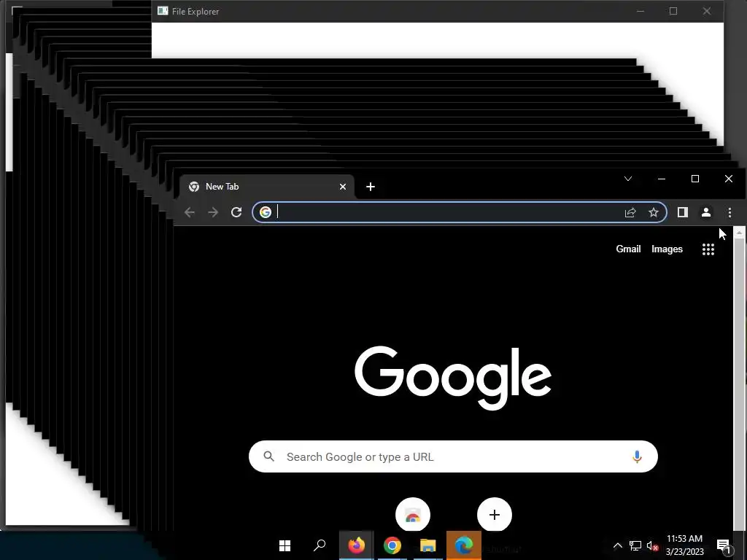Open the network tray icon
Screen dimensions: 747x560
coord(635,545)
